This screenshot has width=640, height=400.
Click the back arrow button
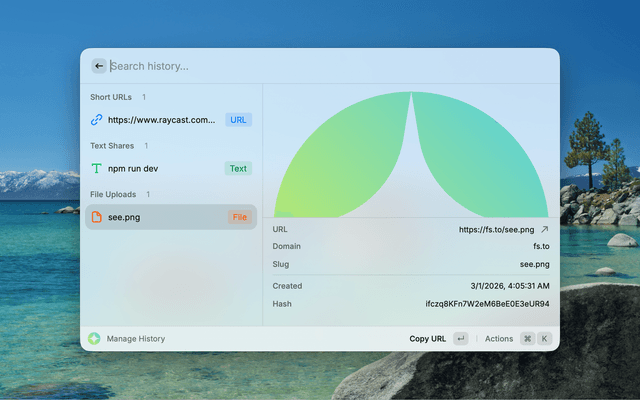[99, 66]
